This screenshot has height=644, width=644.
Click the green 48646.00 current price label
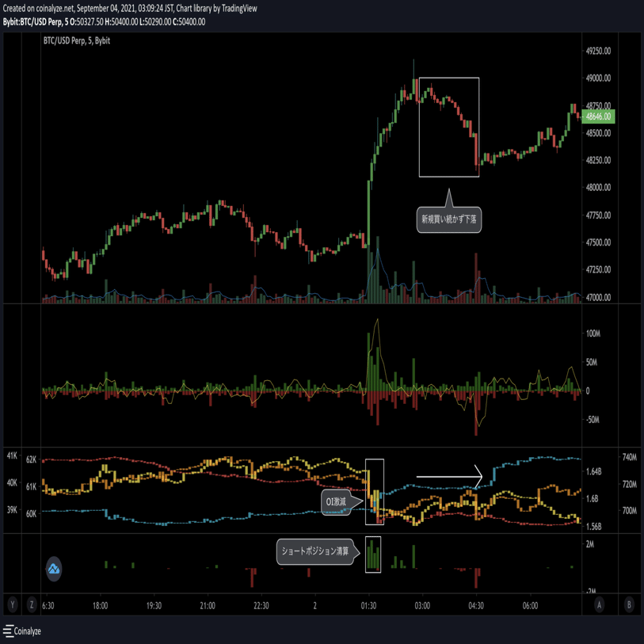tap(598, 116)
